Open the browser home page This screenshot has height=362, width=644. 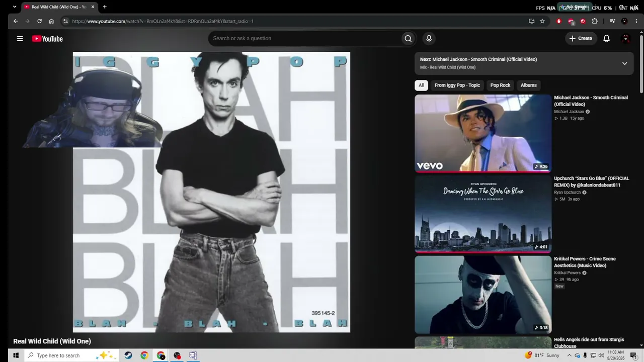pos(51,21)
